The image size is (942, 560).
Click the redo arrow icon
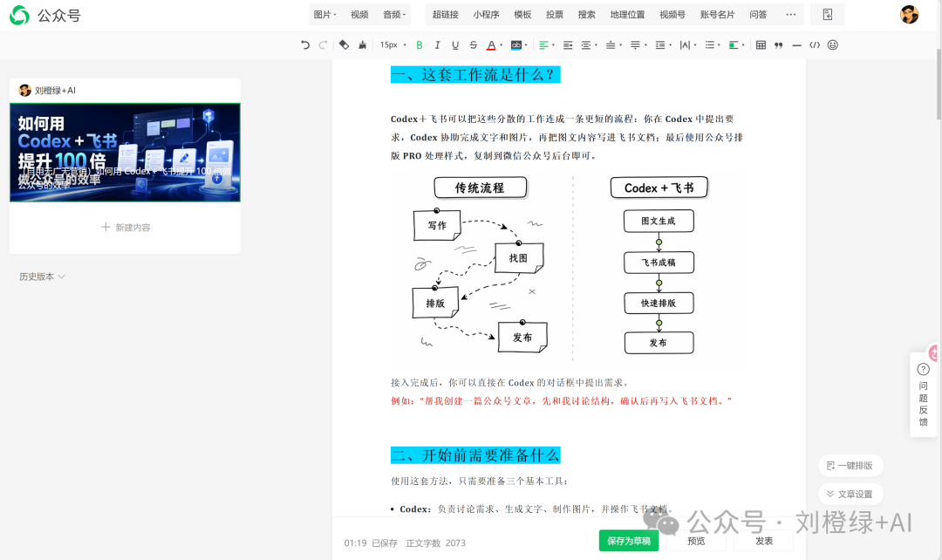(324, 45)
